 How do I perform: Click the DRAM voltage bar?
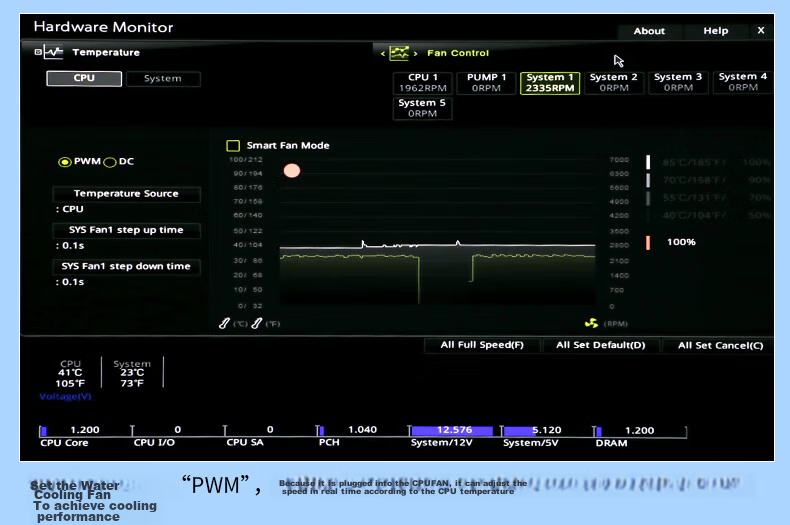click(x=640, y=431)
